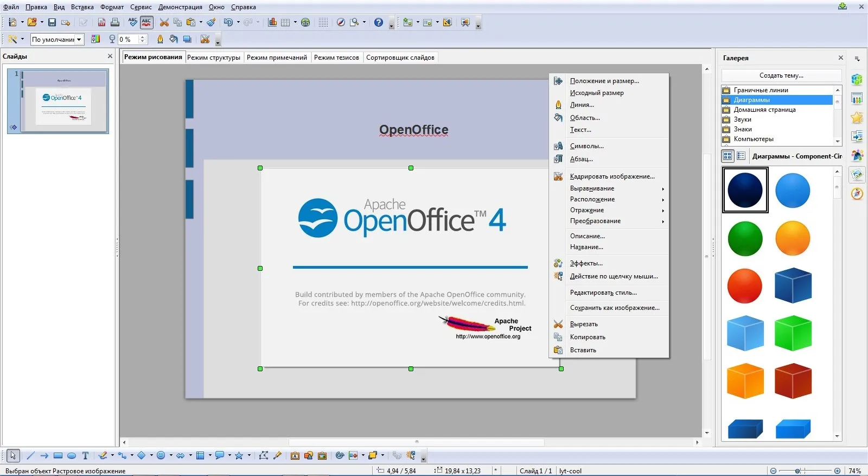Print the file directly via the printer icon

point(115,22)
